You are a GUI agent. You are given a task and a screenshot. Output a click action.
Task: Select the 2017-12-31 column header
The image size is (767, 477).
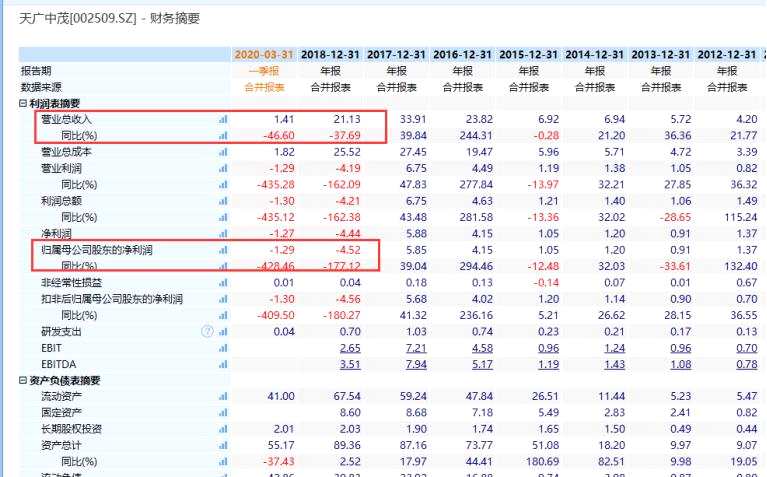click(396, 54)
